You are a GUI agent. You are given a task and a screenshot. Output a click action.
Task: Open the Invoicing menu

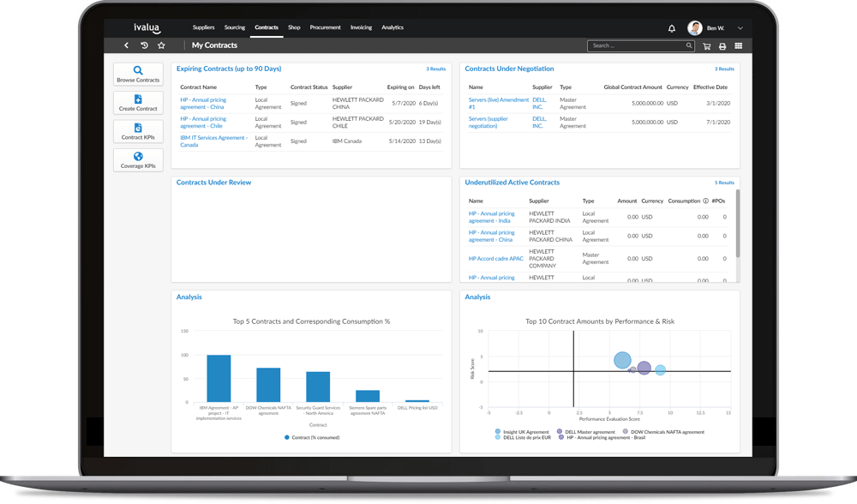point(361,27)
